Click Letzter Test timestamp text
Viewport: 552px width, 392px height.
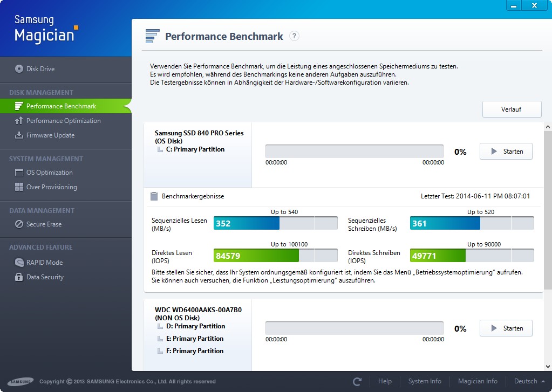(x=475, y=196)
